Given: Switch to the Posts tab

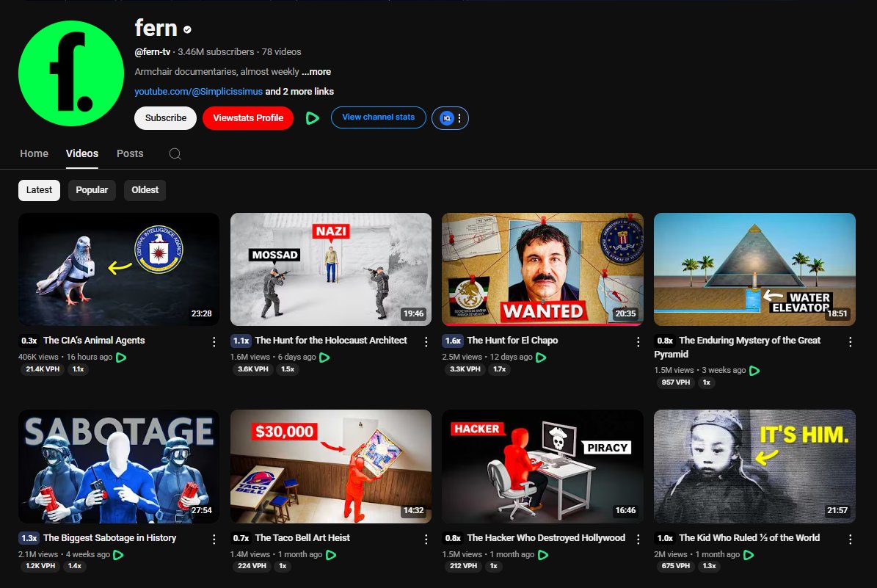Looking at the screenshot, I should click(130, 153).
